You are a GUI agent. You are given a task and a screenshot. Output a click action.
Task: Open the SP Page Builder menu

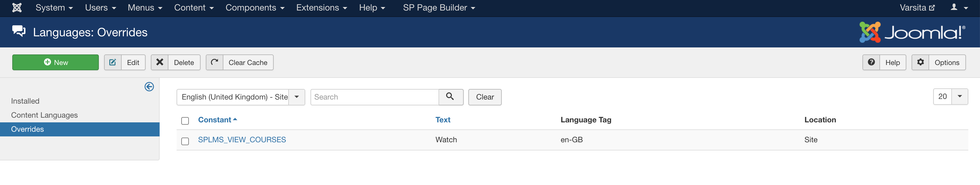(439, 8)
